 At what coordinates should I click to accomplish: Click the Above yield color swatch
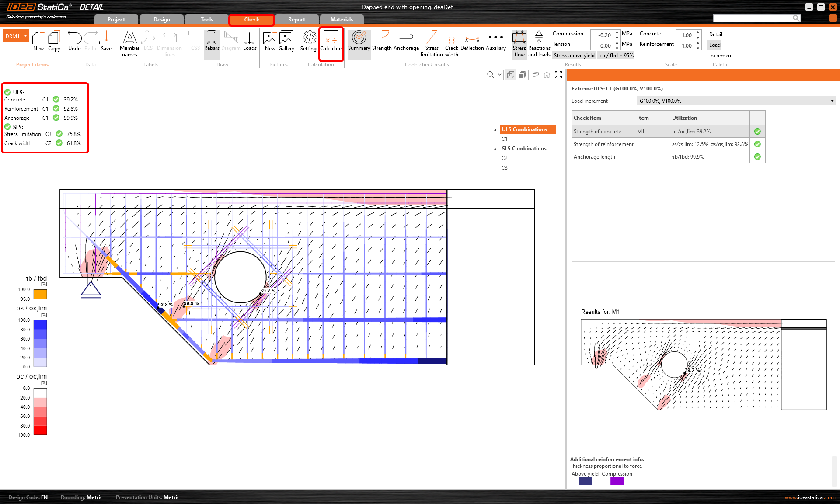click(585, 481)
